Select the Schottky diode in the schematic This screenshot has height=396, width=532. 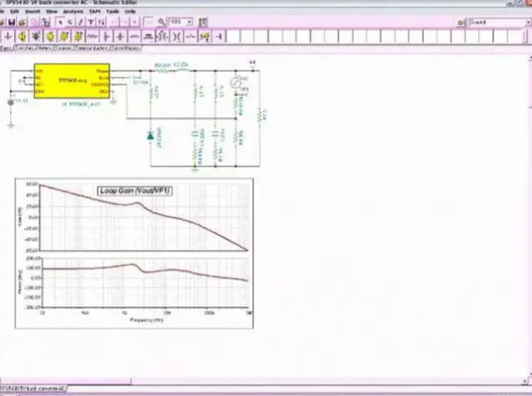point(151,135)
